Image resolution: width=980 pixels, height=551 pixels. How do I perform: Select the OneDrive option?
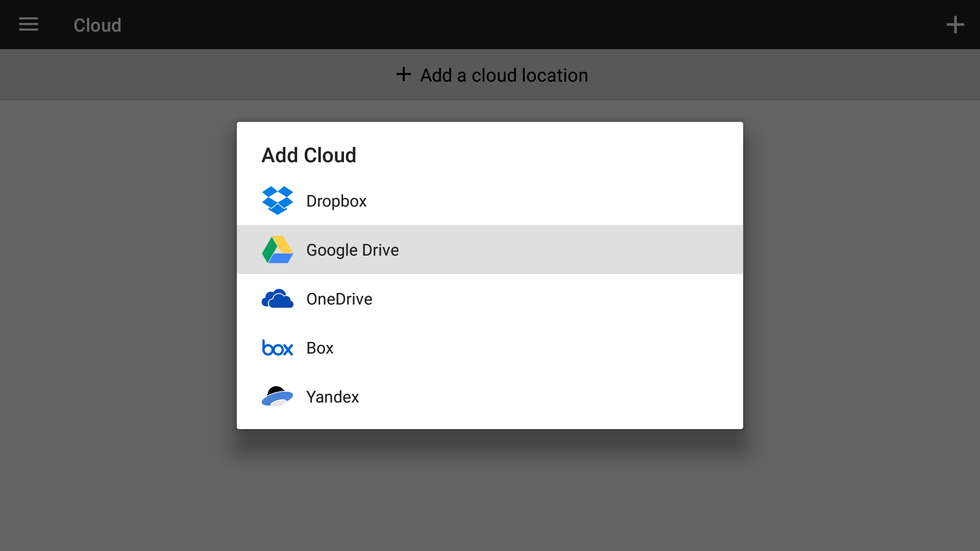point(339,299)
